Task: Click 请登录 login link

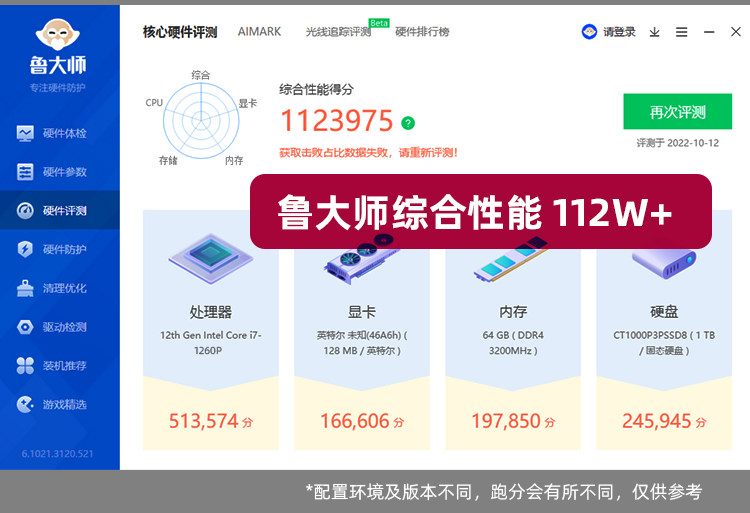Action: (x=619, y=32)
